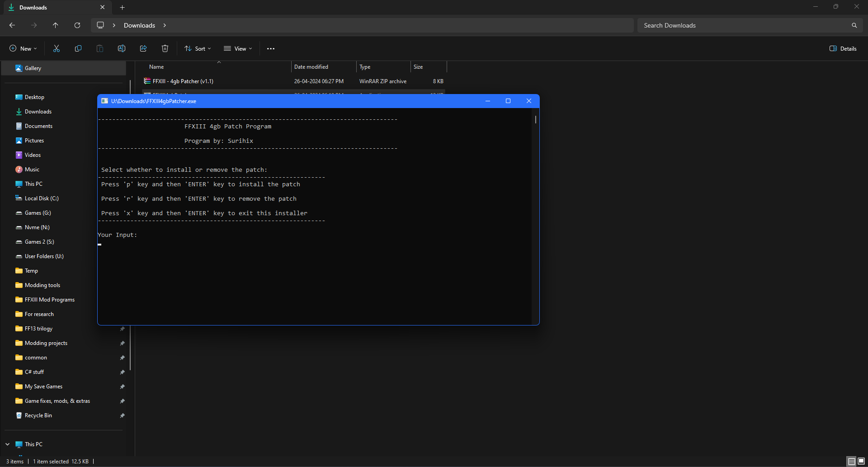Sort files by the Name column header
Screen dimensions: 868x467
(x=217, y=67)
